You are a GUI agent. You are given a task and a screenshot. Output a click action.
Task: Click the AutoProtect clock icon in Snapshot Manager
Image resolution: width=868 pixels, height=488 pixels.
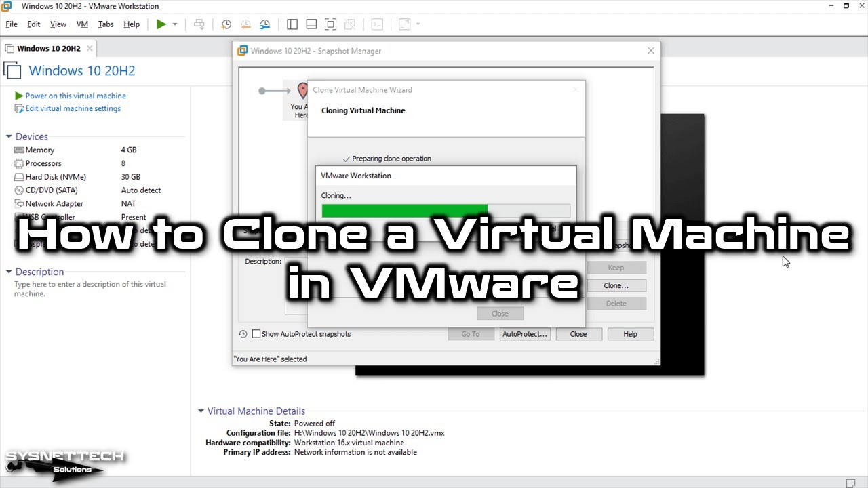(243, 334)
